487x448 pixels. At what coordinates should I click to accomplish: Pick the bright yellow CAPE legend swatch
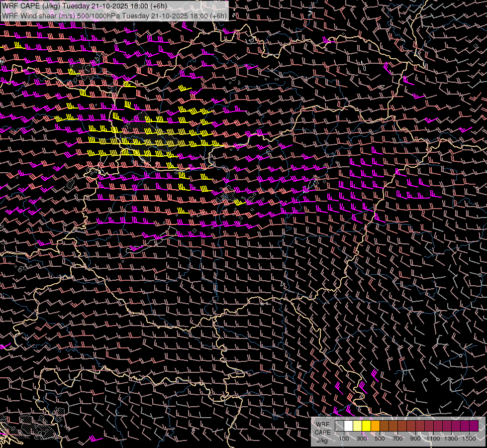click(366, 426)
